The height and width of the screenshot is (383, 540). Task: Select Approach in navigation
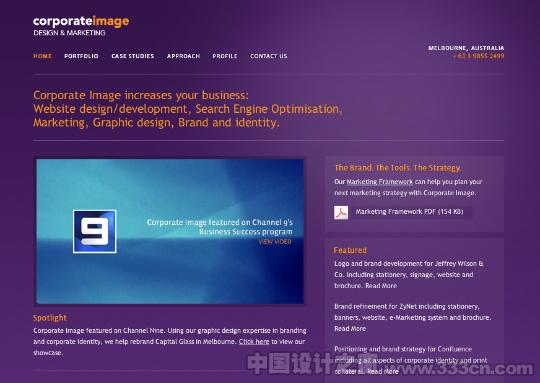(x=183, y=56)
